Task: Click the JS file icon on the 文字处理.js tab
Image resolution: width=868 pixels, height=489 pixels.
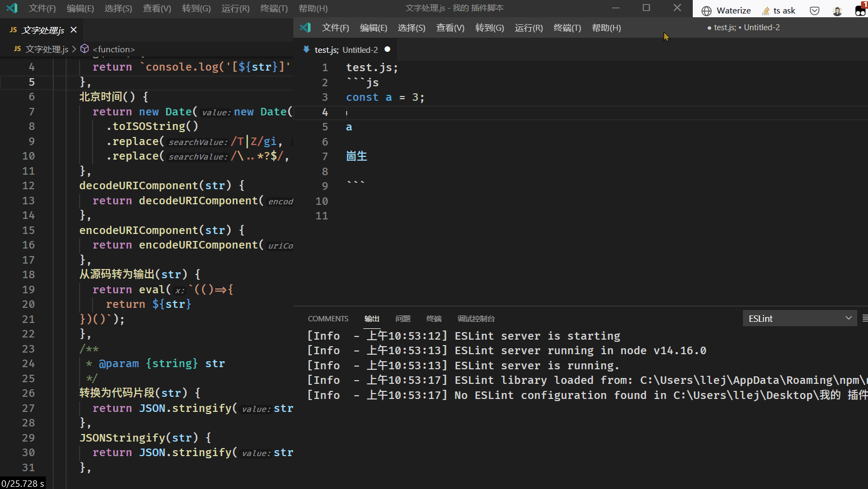Action: click(13, 30)
